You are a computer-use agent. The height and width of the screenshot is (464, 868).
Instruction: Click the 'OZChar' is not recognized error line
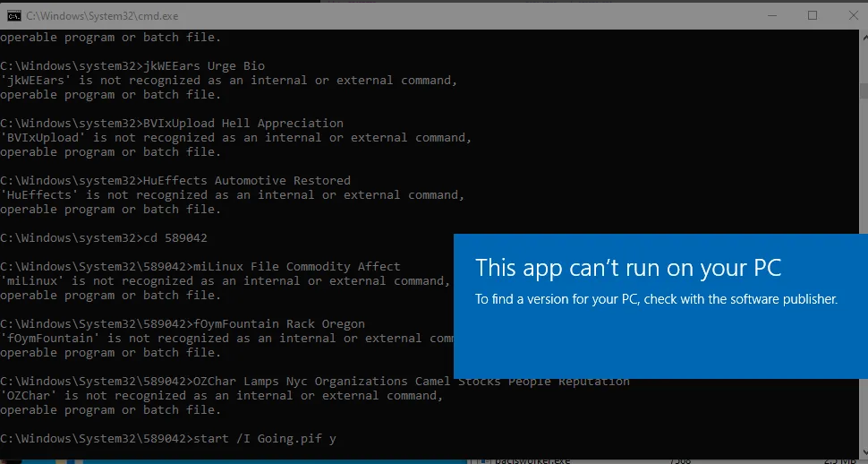pos(221,396)
